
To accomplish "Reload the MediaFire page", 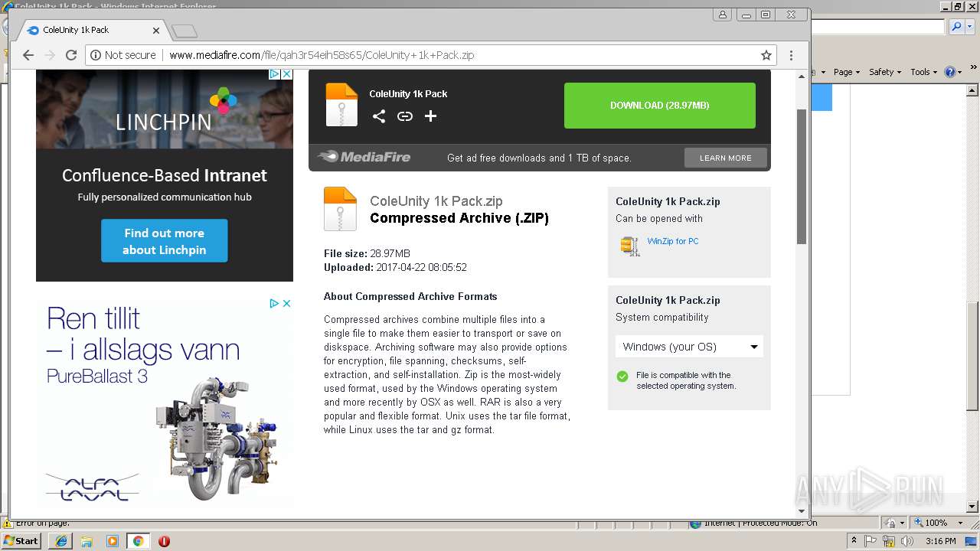I will tap(71, 55).
